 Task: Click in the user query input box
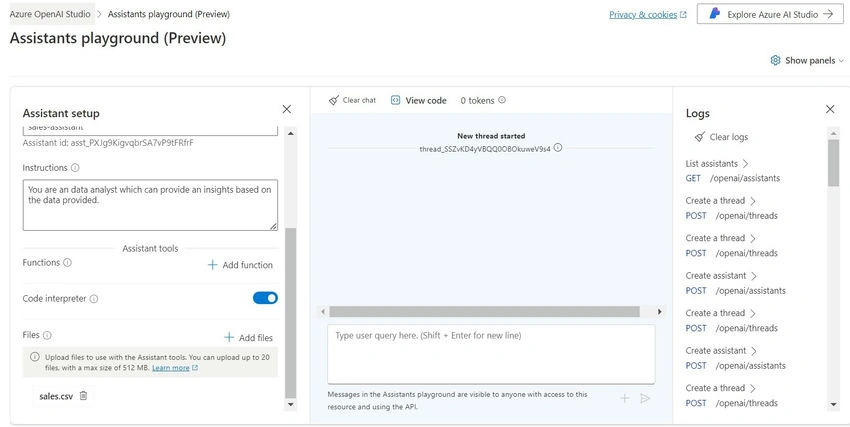coord(491,354)
